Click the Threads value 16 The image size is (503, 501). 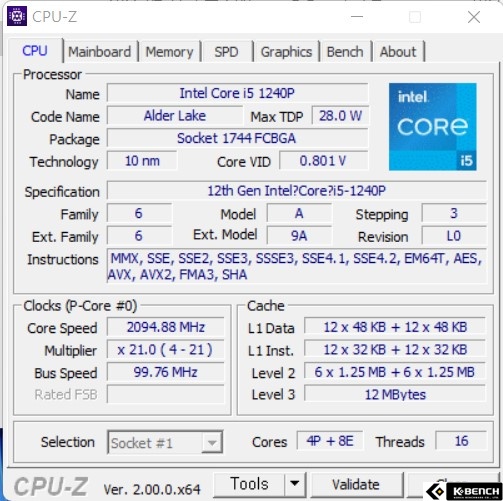click(461, 441)
